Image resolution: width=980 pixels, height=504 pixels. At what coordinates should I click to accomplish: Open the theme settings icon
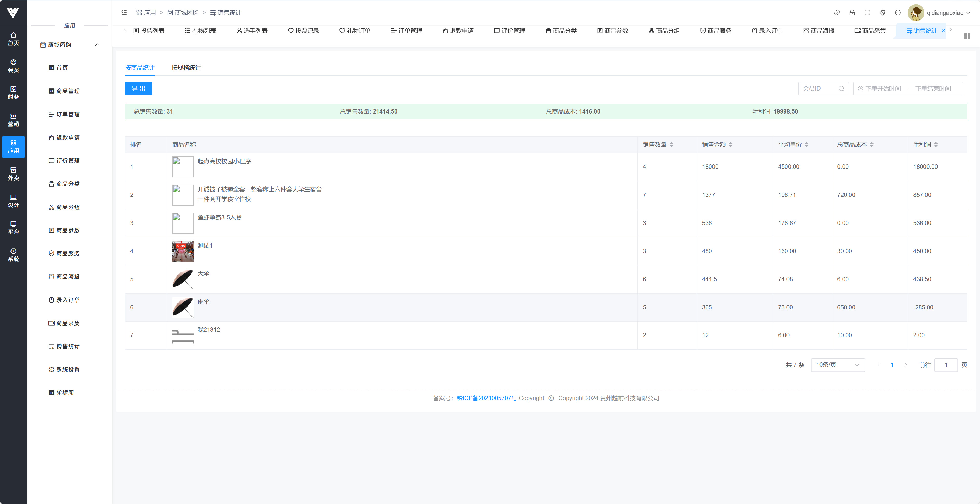point(882,13)
